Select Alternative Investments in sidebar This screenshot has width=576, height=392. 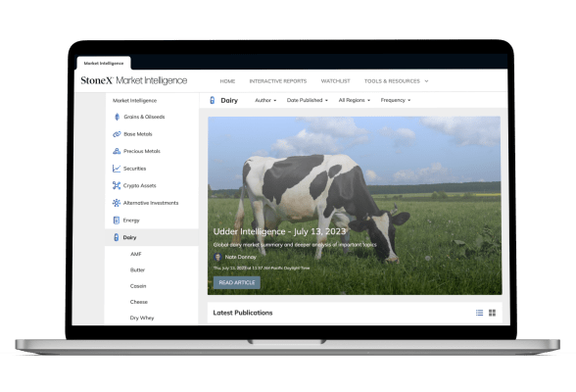(151, 203)
